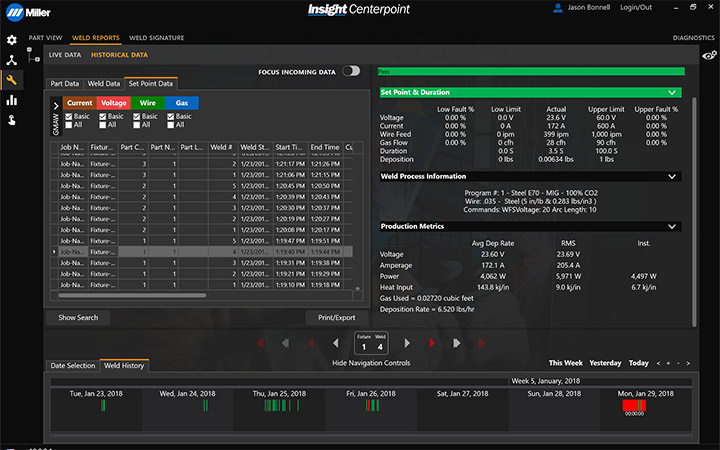Toggle Voltage Basic checkbox
The image size is (720, 450).
coord(102,117)
